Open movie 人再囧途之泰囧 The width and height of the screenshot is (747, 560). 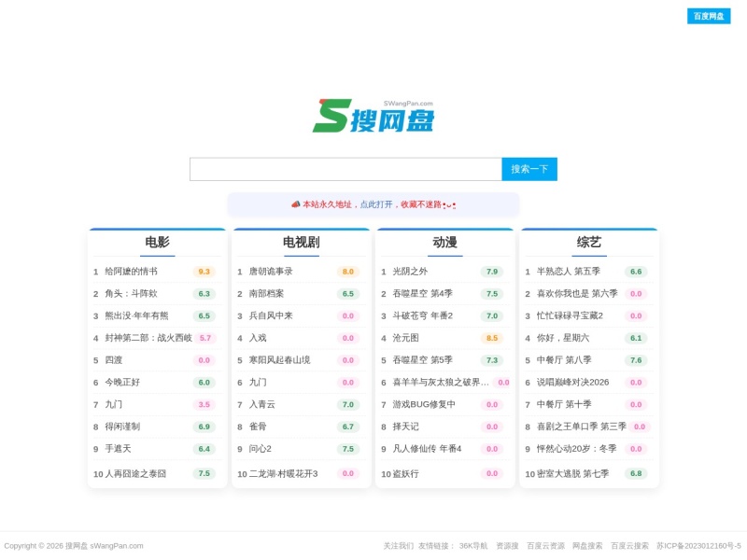point(135,474)
